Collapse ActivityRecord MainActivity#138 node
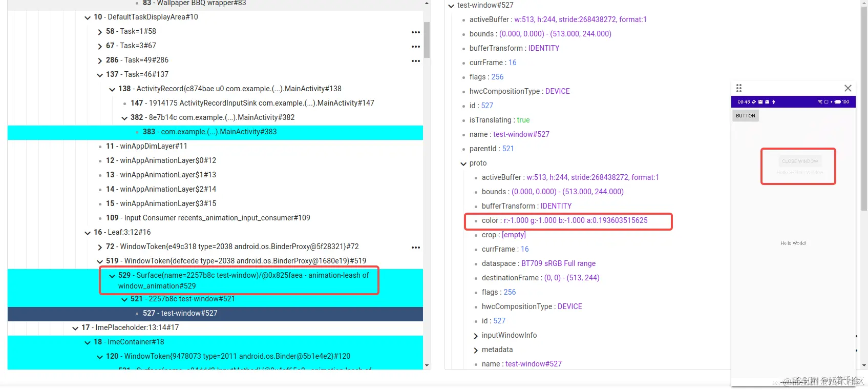The height and width of the screenshot is (390, 868). 112,89
